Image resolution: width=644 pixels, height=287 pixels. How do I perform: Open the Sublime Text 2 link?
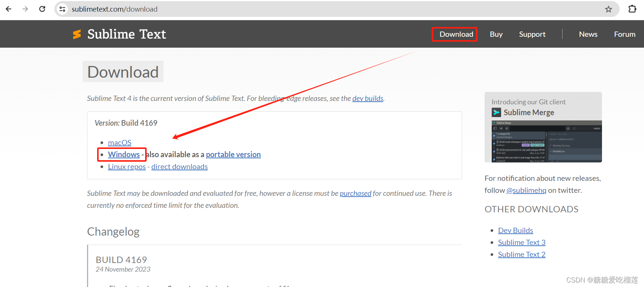coord(522,254)
